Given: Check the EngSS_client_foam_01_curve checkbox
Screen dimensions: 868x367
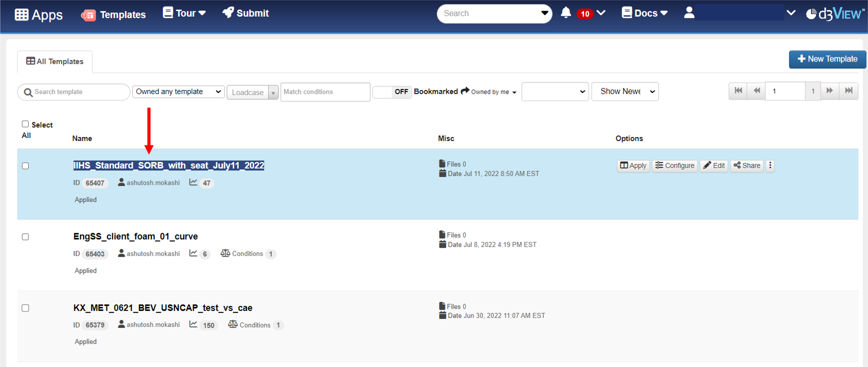Looking at the screenshot, I should pos(25,237).
